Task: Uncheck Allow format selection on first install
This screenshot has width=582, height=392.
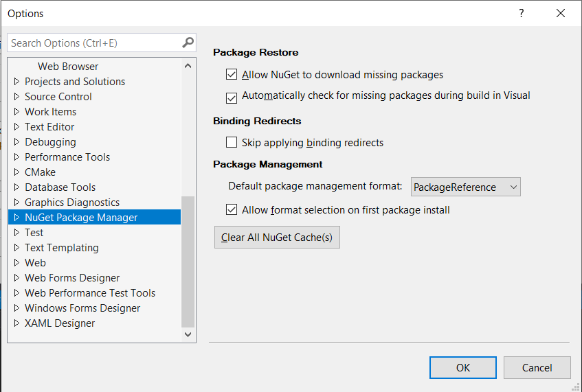Action: click(232, 209)
